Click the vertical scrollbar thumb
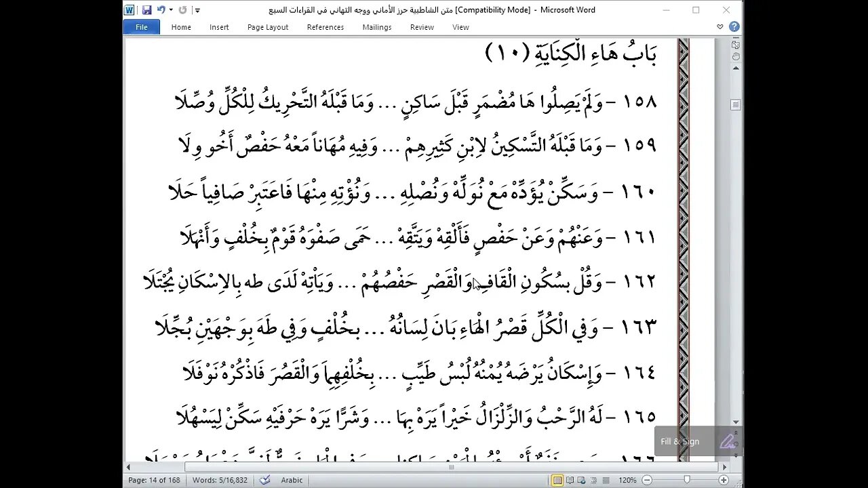 coord(736,104)
